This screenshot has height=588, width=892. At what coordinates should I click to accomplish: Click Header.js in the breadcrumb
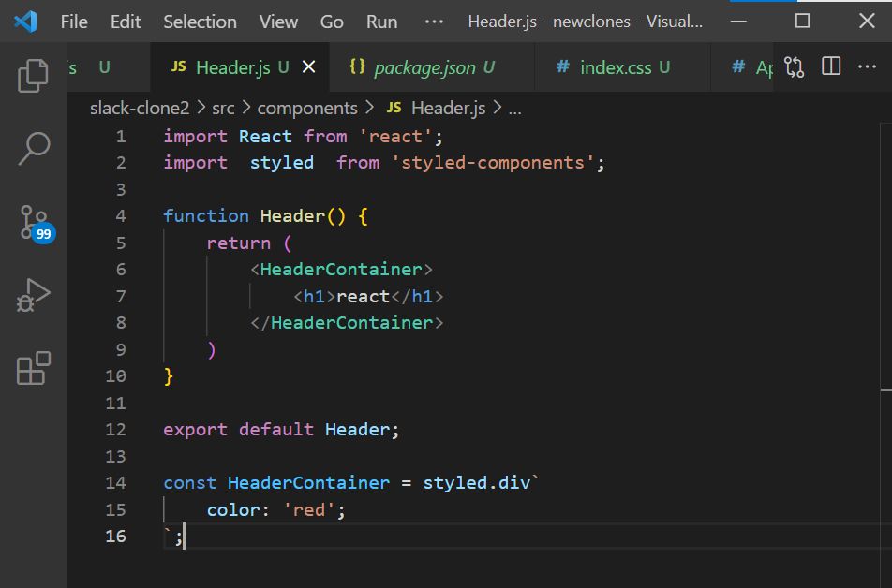coord(437,108)
